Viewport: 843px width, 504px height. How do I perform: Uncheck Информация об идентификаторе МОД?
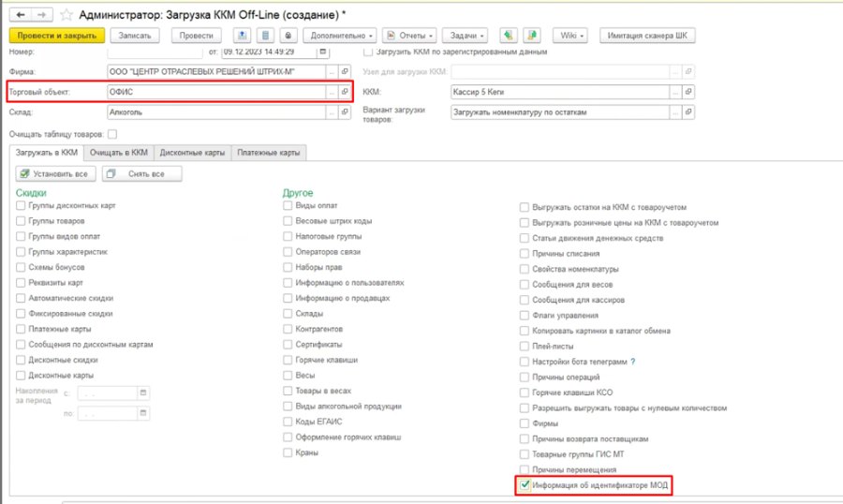[525, 485]
